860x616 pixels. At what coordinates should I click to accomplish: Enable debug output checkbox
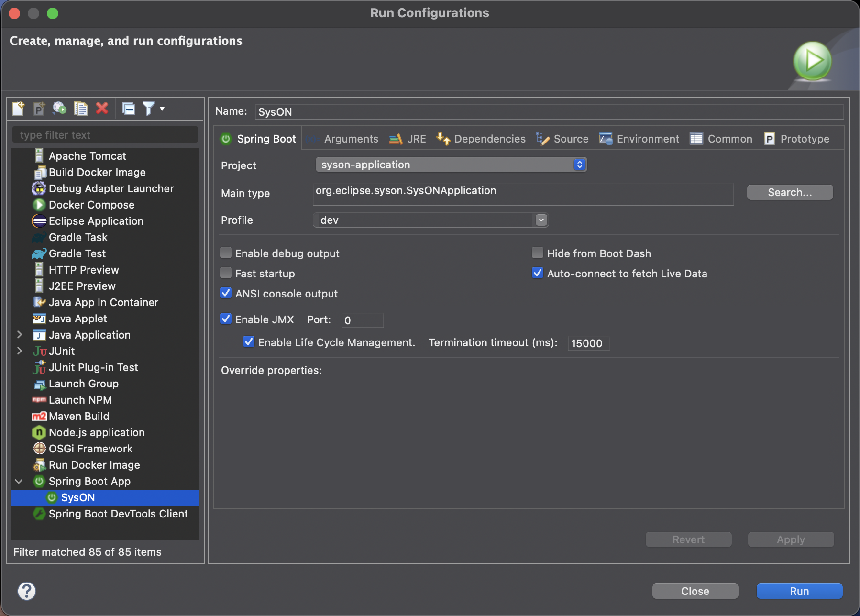click(x=226, y=253)
